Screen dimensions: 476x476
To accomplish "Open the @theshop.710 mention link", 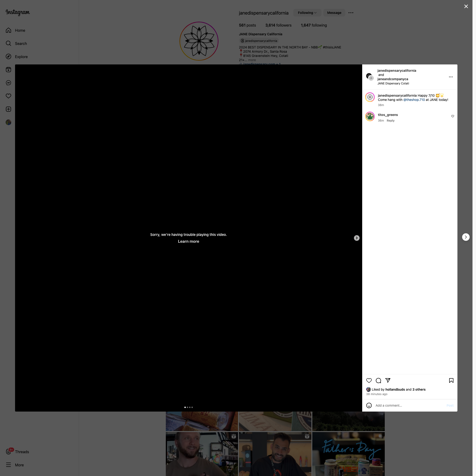I will click(x=414, y=100).
